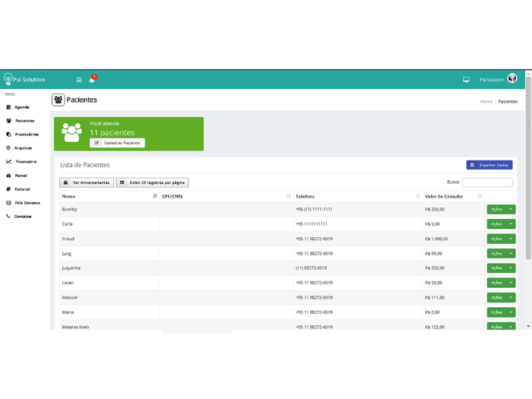Select patient name Melanie Klein
532x399 pixels.
(76, 327)
